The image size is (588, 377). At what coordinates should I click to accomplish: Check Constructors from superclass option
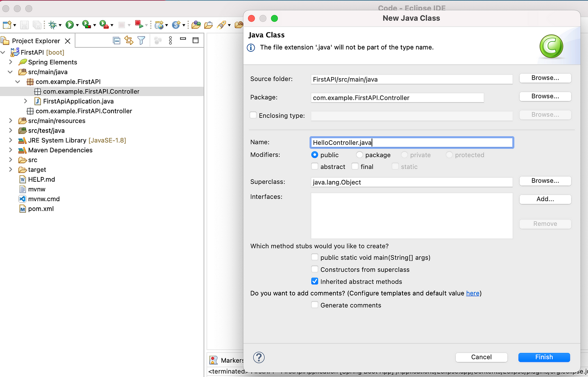pyautogui.click(x=315, y=269)
